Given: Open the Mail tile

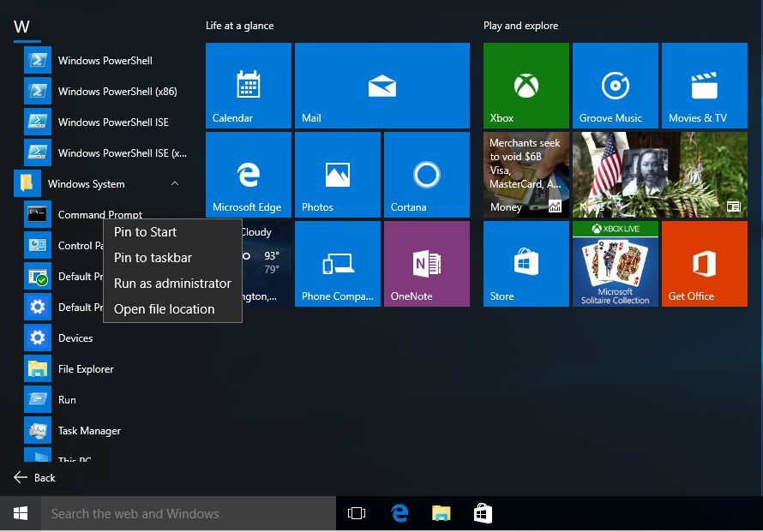Looking at the screenshot, I should pos(382,86).
